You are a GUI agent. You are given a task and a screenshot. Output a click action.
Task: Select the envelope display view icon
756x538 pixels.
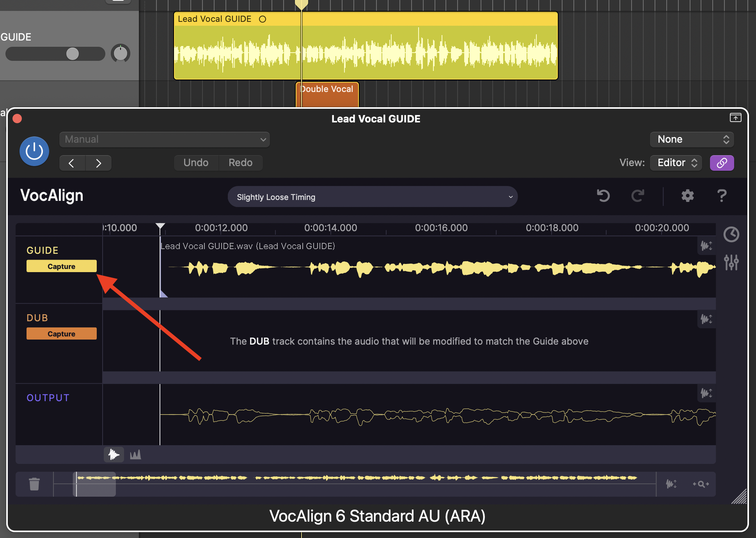[135, 455]
